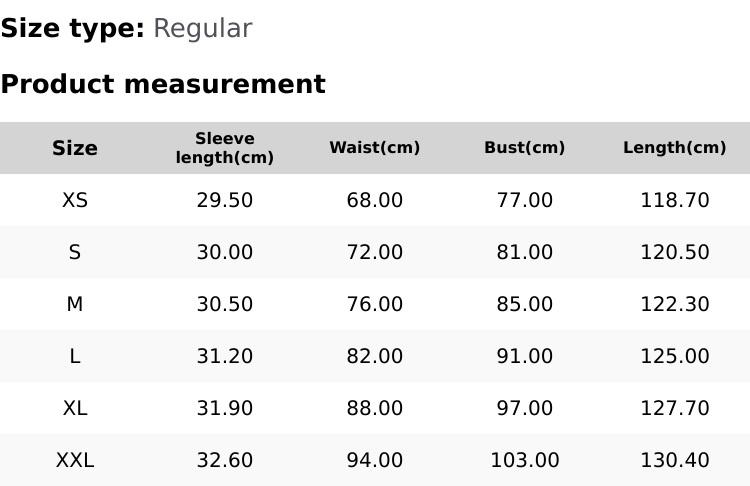Click the 29.50 sleeve length cell
The height and width of the screenshot is (486, 750).
coord(225,200)
